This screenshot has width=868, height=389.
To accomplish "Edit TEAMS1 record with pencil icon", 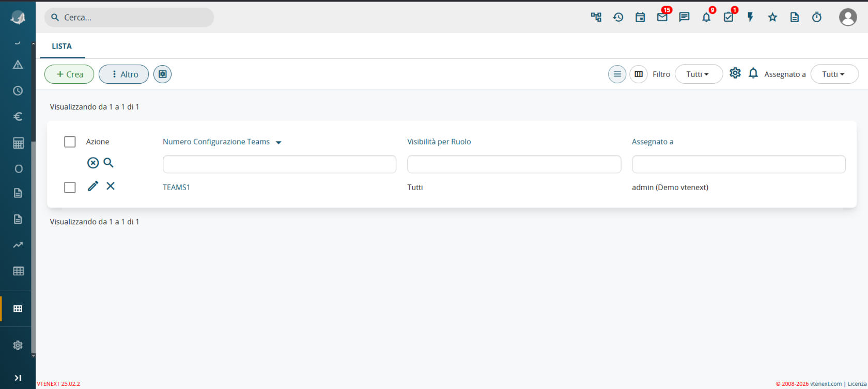I will pyautogui.click(x=93, y=186).
